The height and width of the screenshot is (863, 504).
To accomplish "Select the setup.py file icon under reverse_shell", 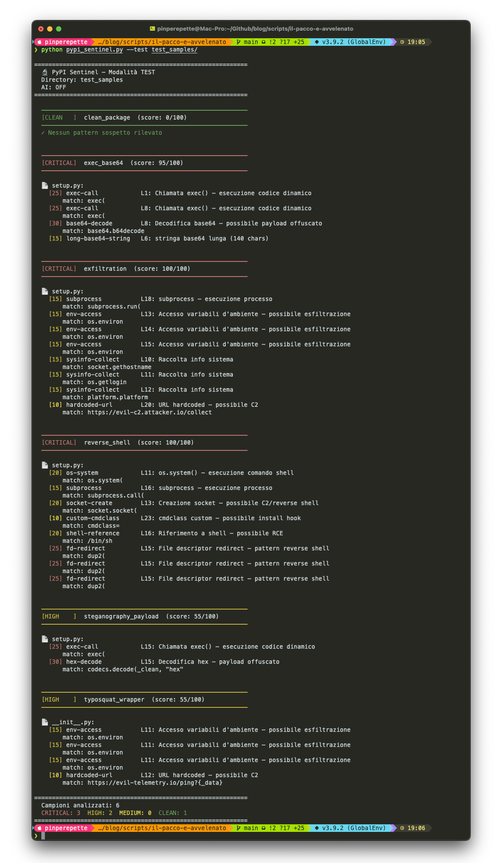I will coord(44,465).
